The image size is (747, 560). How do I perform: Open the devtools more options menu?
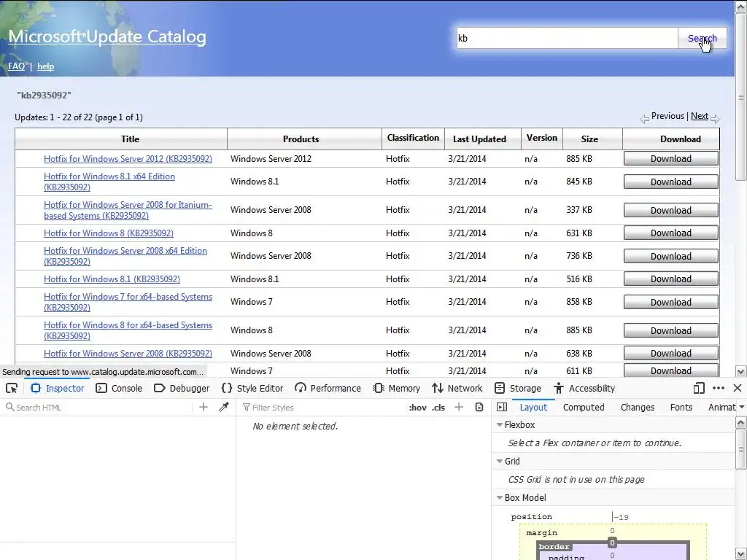pyautogui.click(x=719, y=388)
